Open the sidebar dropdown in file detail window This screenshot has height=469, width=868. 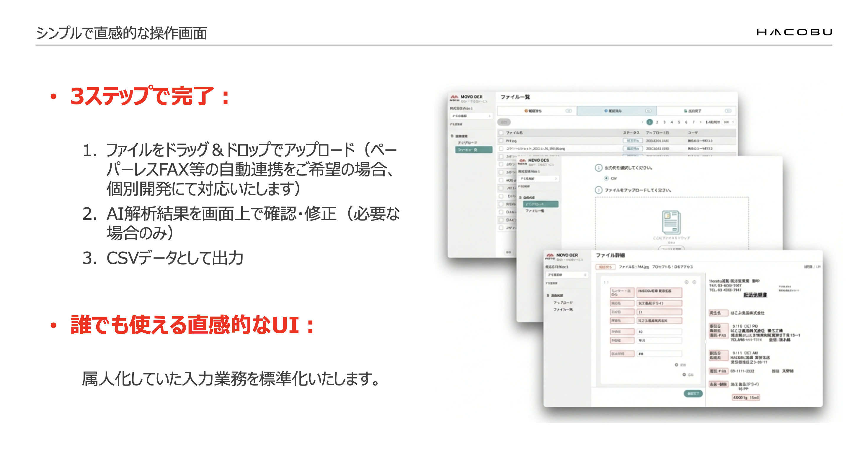(567, 275)
